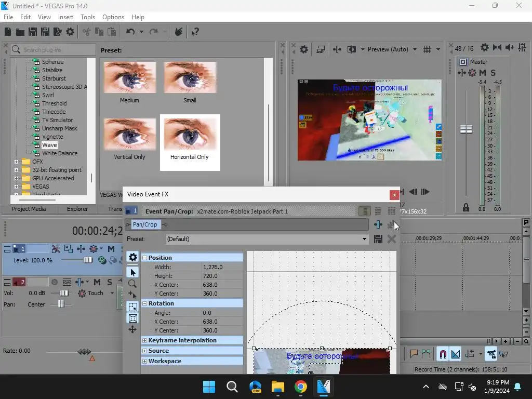Open Master bus audio properties gear

pyautogui.click(x=485, y=47)
